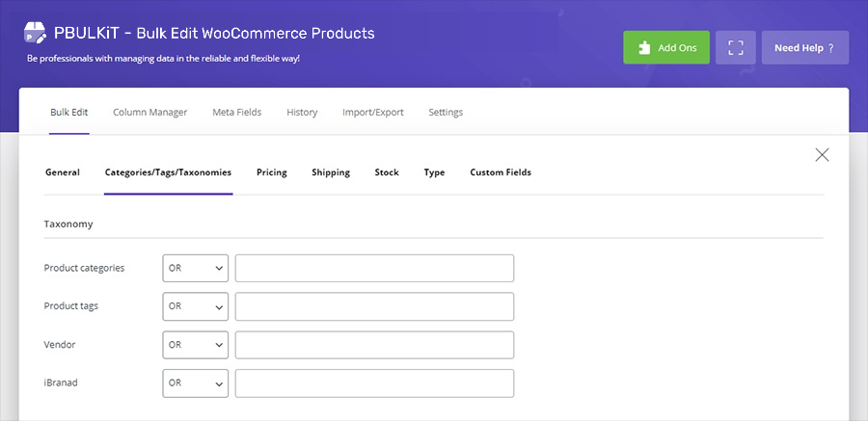Focus the Product tags input field
This screenshot has width=868, height=421.
point(375,306)
